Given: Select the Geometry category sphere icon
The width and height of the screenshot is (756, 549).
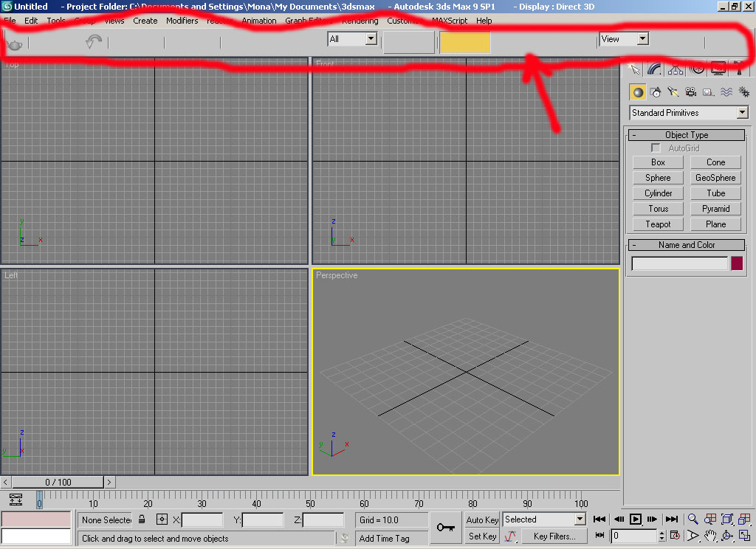Looking at the screenshot, I should click(637, 92).
